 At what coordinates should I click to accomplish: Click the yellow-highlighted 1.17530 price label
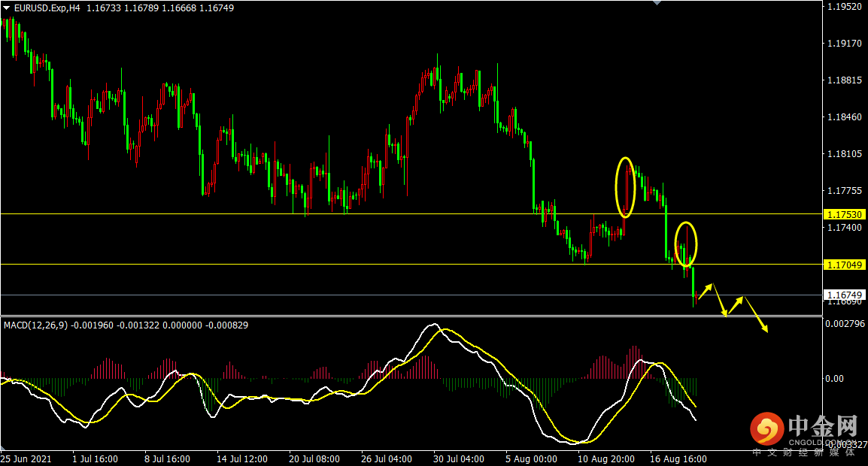[x=845, y=214]
